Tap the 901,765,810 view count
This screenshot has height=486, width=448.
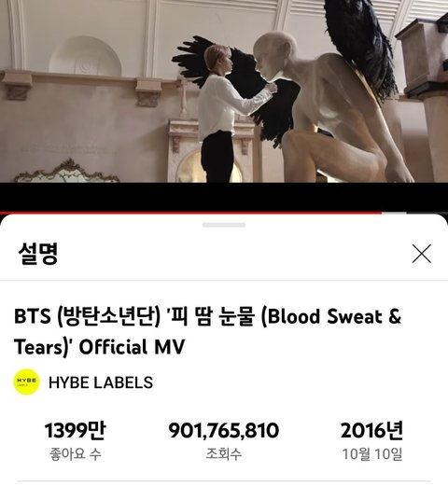tap(224, 430)
